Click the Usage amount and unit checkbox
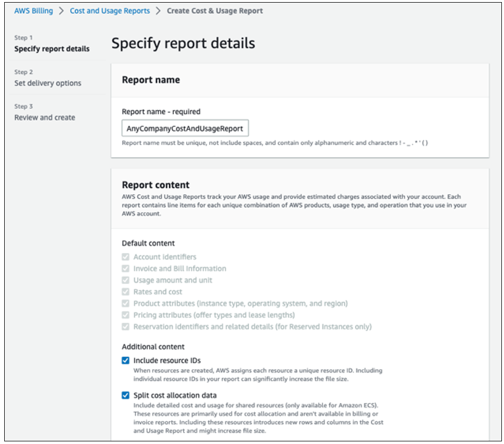 tap(125, 280)
